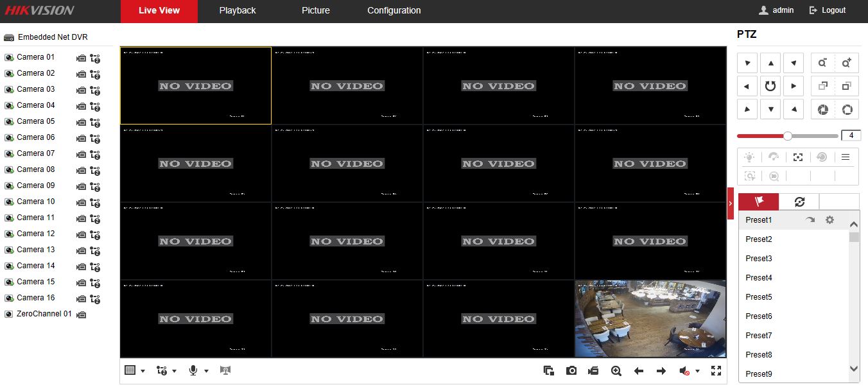868x387 pixels.
Task: Enable digital zoom magnifier in bottom toolbar
Action: (616, 371)
